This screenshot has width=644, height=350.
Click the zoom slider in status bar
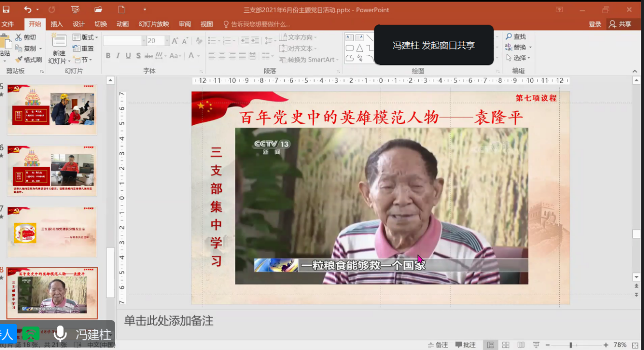[571, 345]
